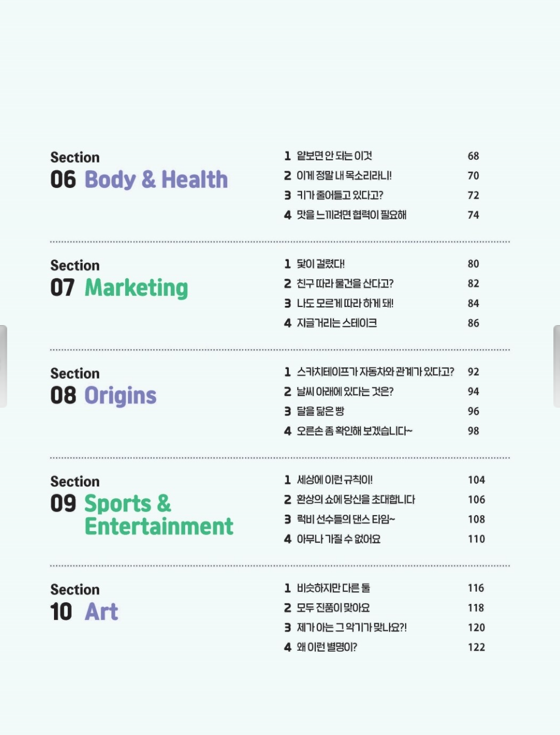Screen dimensions: 560x735
Task: Click the next-page handle on right edge
Action: [556, 366]
